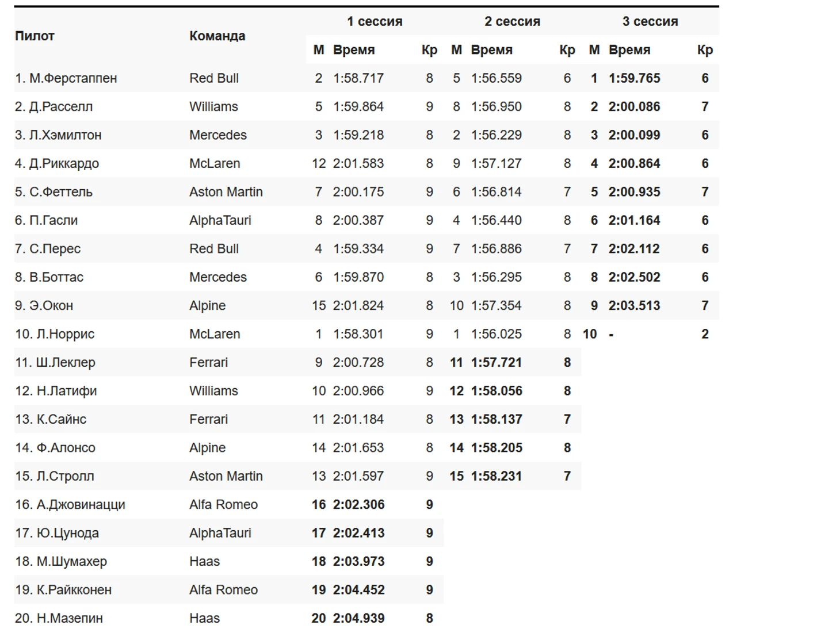Click driver name М.Ферстаппен
Viewport: 840px width, 632px height.
pyautogui.click(x=73, y=78)
